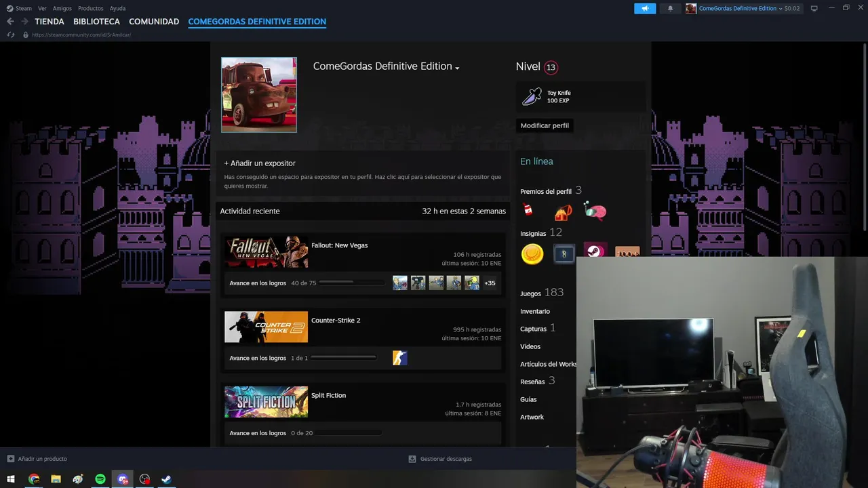Image resolution: width=868 pixels, height=488 pixels.
Task: Open Discord from the taskbar
Action: pos(122,479)
